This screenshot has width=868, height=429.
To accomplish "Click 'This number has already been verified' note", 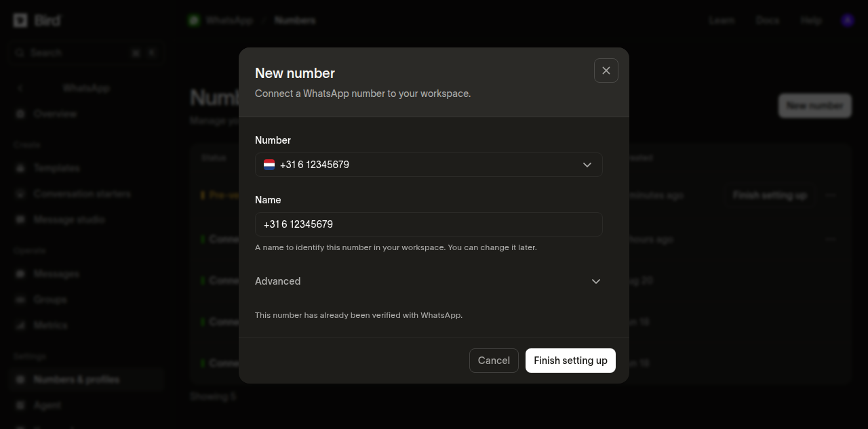I will click(x=359, y=315).
